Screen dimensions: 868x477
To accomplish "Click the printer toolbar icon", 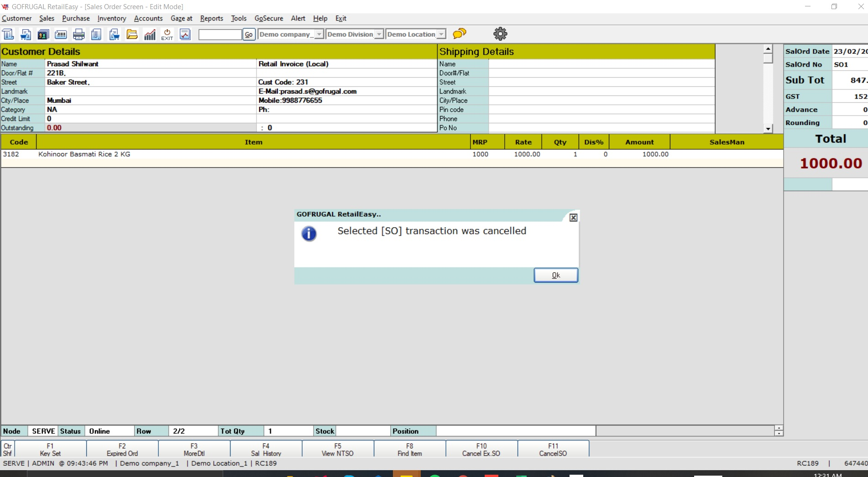I will click(x=79, y=34).
